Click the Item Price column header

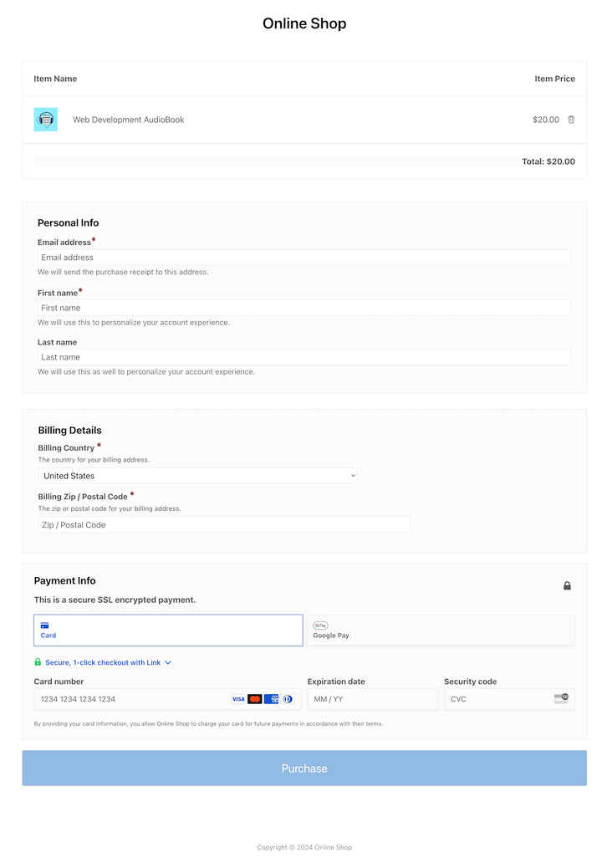coord(554,79)
